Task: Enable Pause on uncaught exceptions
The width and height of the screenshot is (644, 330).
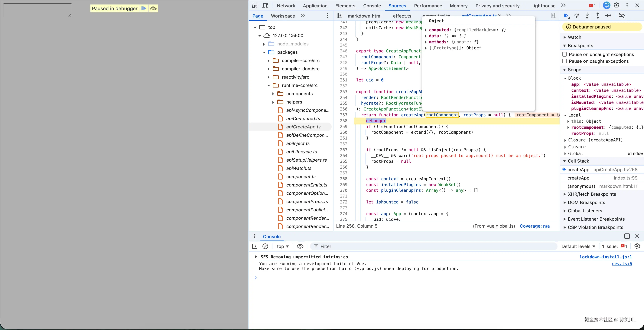Action: tap(564, 54)
